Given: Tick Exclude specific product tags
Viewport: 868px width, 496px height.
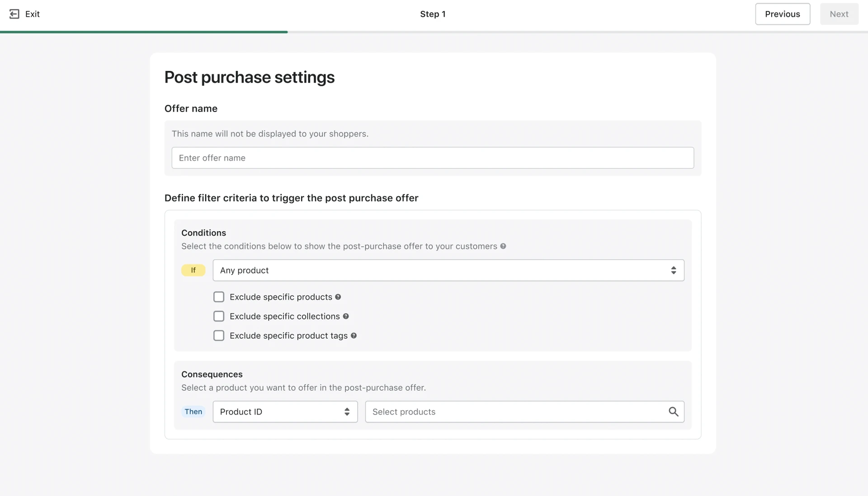Looking at the screenshot, I should [x=219, y=336].
